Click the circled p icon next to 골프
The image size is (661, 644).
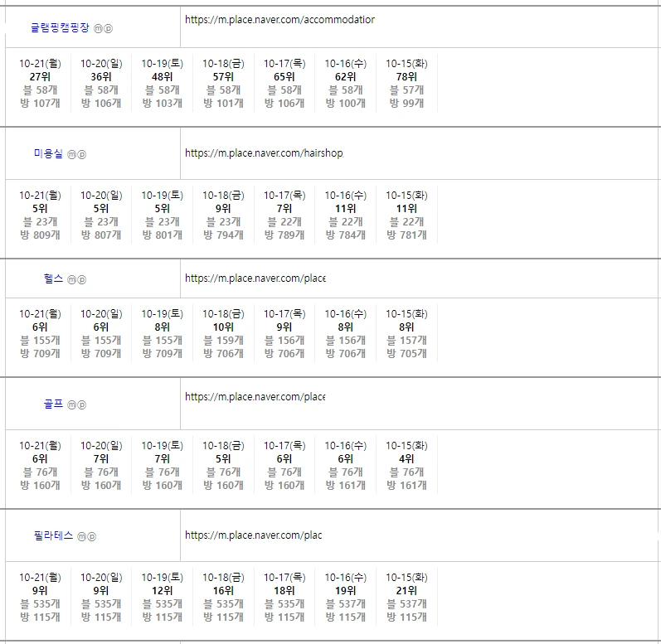coord(81,405)
